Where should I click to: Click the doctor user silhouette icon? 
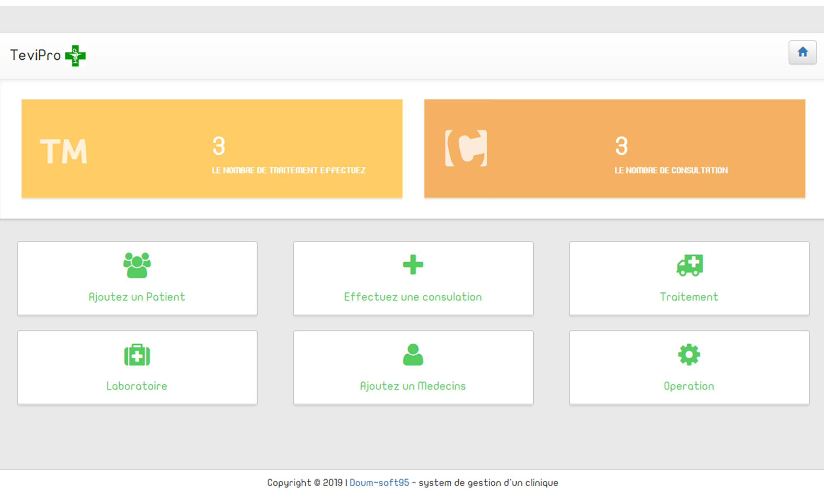413,355
